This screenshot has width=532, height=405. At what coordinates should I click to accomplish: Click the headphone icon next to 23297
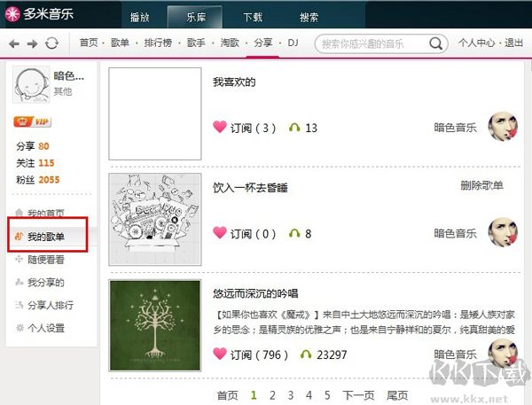click(306, 354)
